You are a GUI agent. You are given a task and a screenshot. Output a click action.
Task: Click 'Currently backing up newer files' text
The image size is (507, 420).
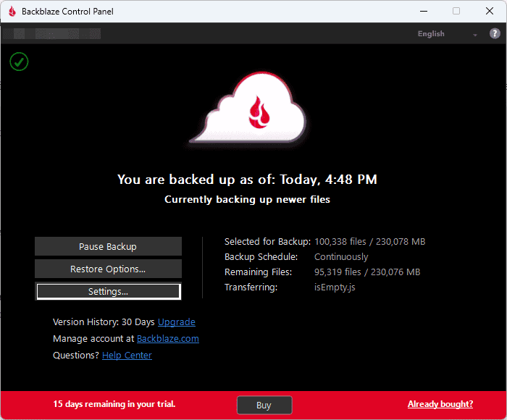247,199
